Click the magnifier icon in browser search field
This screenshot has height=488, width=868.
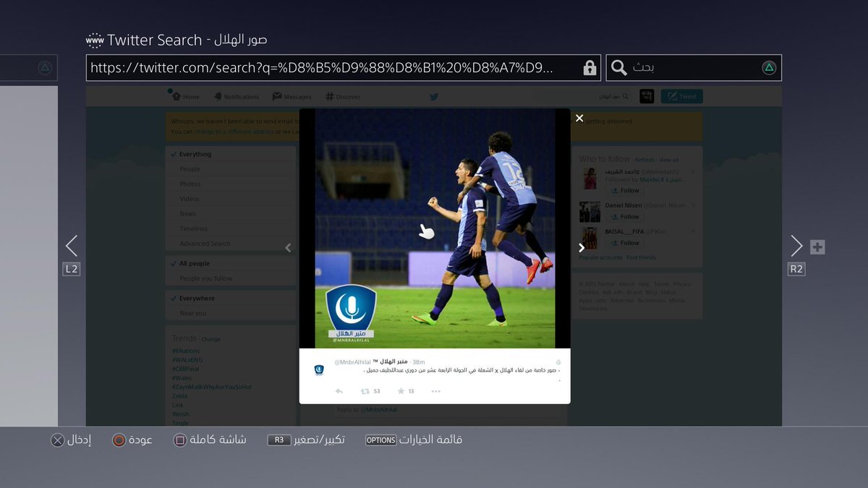[x=619, y=68]
